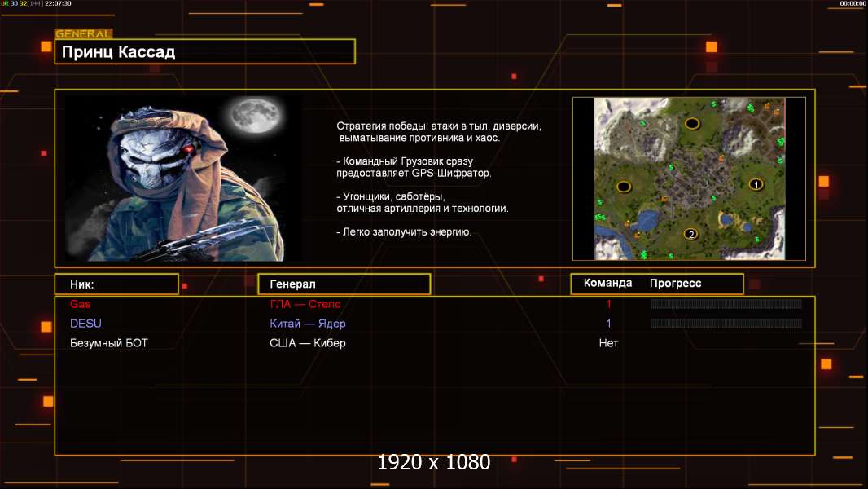
Task: Click DESU's loading progress bar
Action: (x=726, y=324)
